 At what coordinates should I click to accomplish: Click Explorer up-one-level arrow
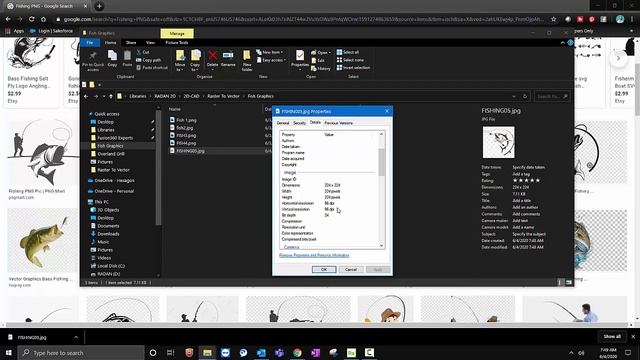[111, 96]
